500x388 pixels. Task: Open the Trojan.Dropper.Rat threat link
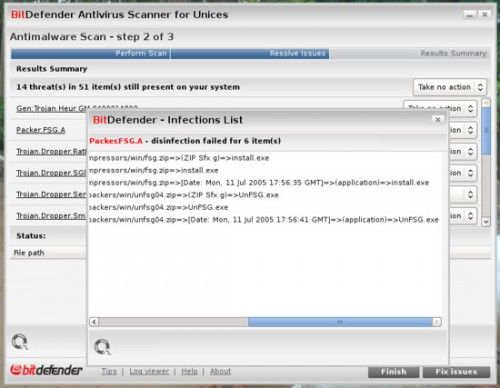click(x=52, y=152)
